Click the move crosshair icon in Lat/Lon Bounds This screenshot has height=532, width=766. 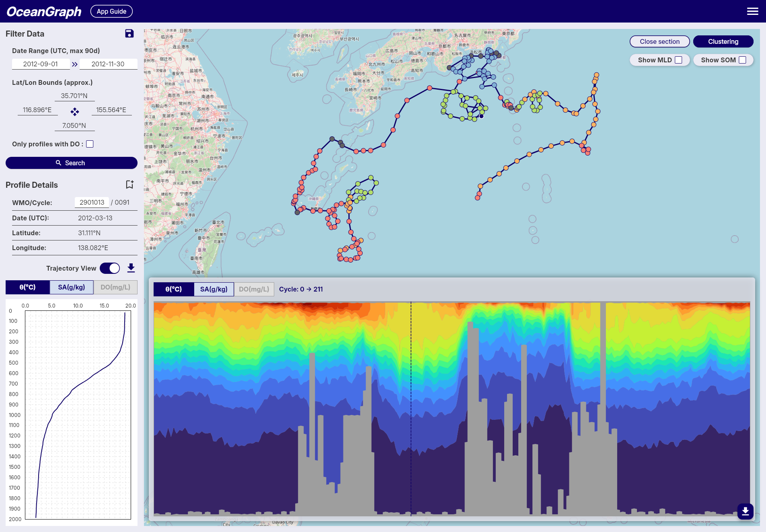75,112
